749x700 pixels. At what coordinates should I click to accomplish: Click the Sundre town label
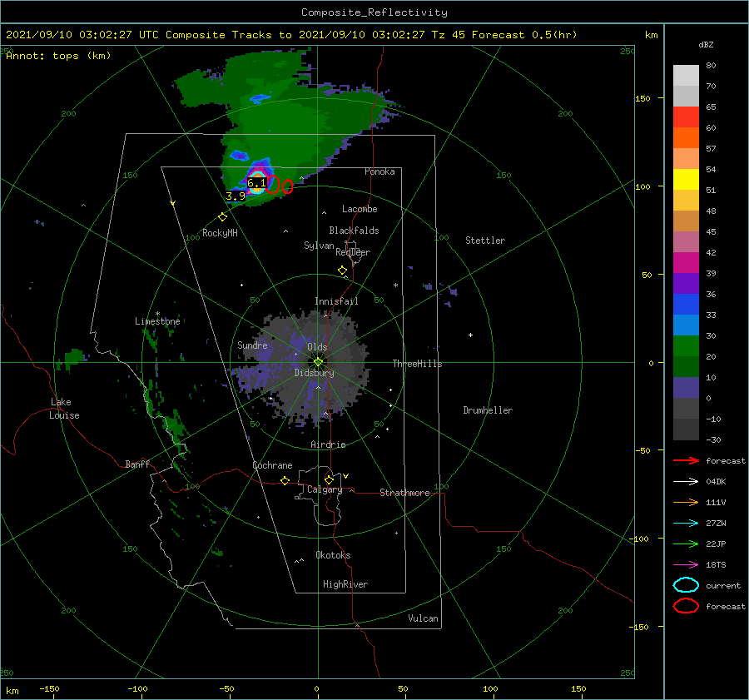point(252,345)
